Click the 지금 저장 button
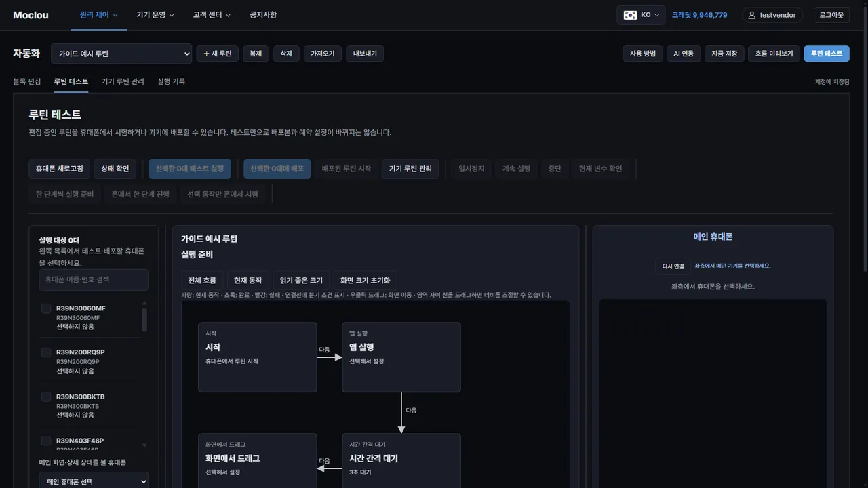The image size is (868, 488). pos(724,54)
